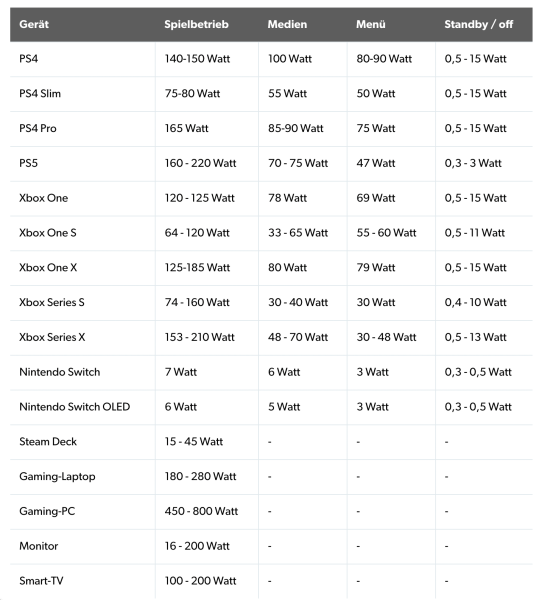Click the Medien column header
Viewport: 539px width, 600px height.
287,24
